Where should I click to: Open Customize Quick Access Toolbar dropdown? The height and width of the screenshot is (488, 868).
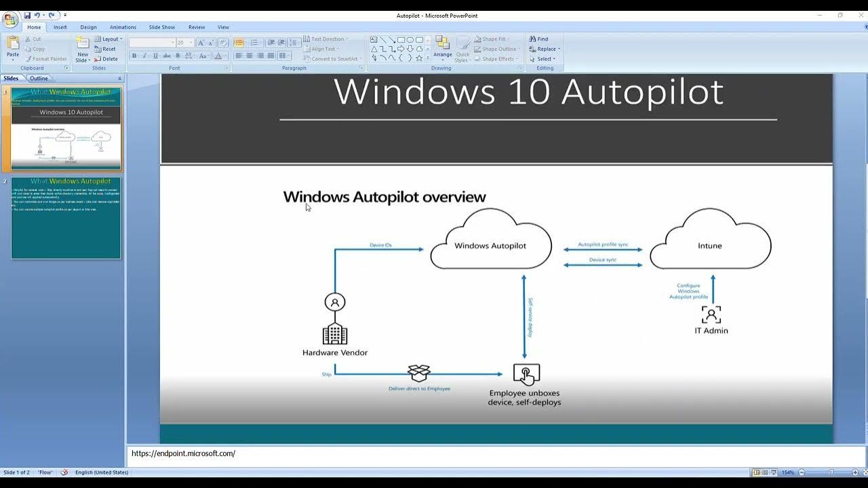pos(65,15)
